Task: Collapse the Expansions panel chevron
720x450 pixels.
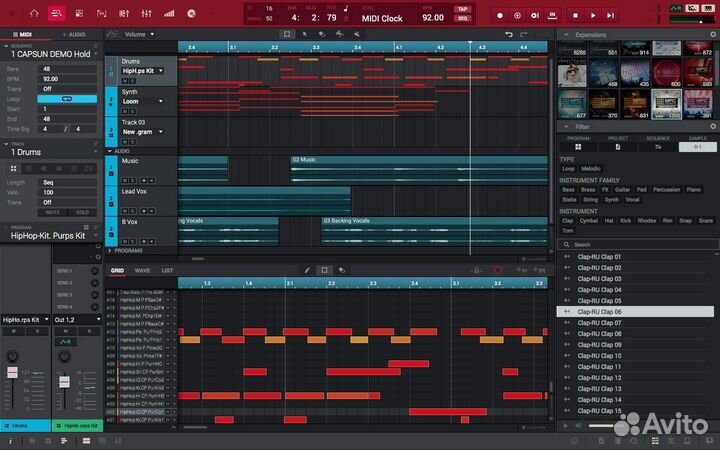Action: [x=566, y=34]
